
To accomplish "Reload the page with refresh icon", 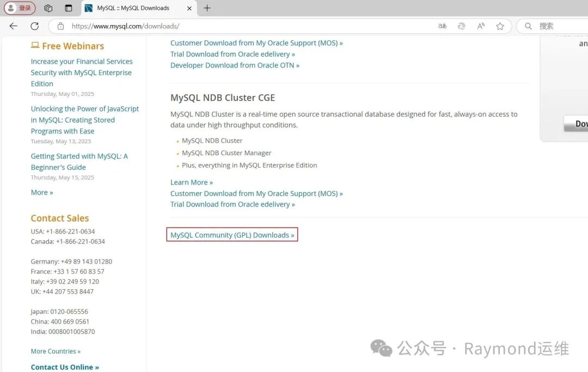I will 35,26.
